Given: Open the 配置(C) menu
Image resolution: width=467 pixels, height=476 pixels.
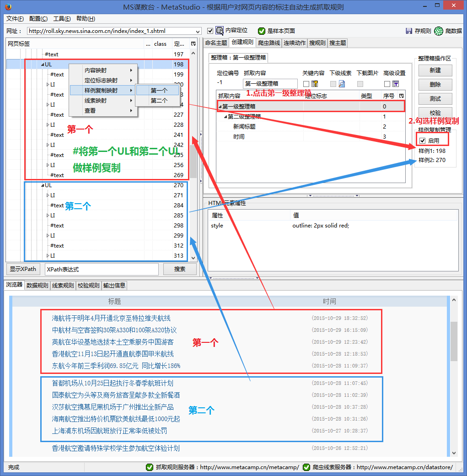Looking at the screenshot, I should 38,19.
